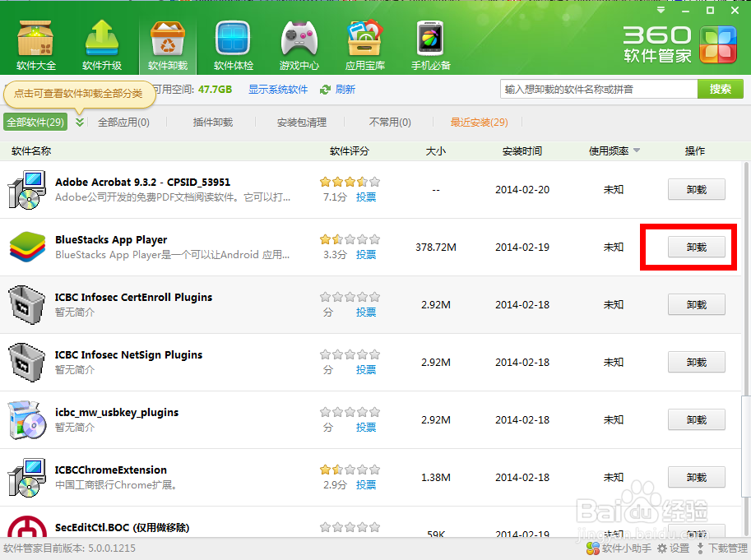Uninstall ICBC Infosec NetSign Plugins

(697, 363)
